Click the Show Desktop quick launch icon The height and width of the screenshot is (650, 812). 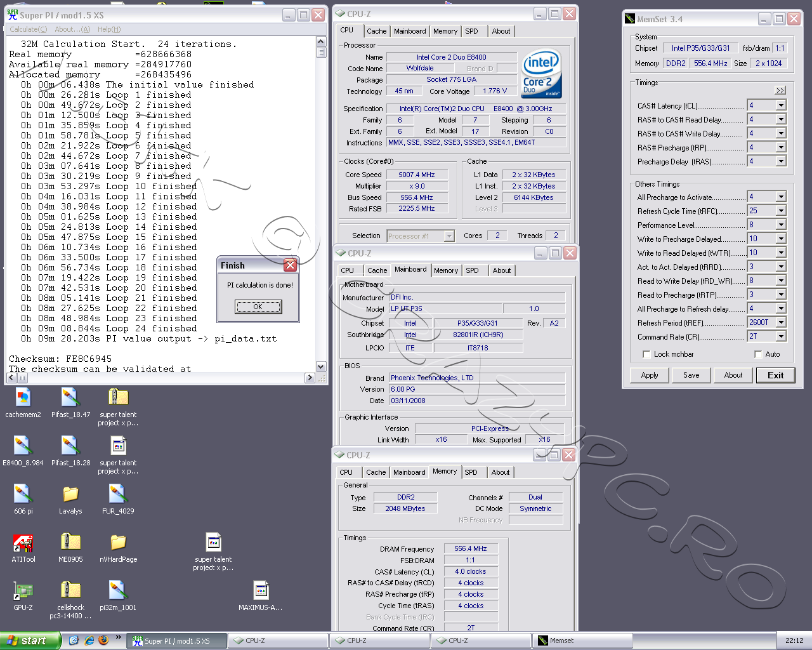(x=74, y=640)
